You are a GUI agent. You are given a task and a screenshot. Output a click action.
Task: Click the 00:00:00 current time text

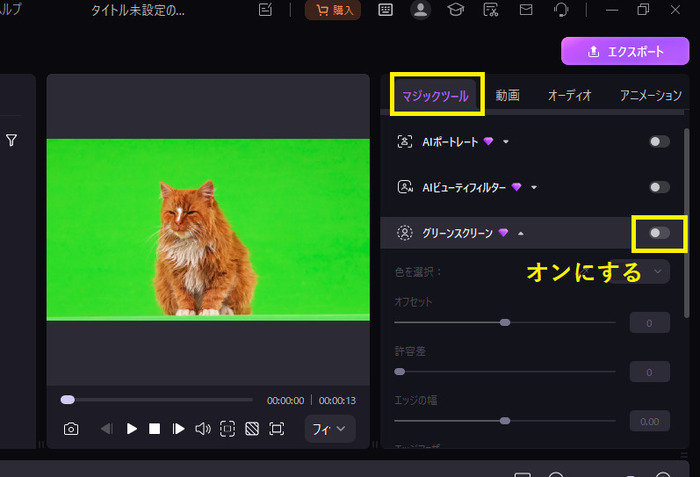(285, 401)
